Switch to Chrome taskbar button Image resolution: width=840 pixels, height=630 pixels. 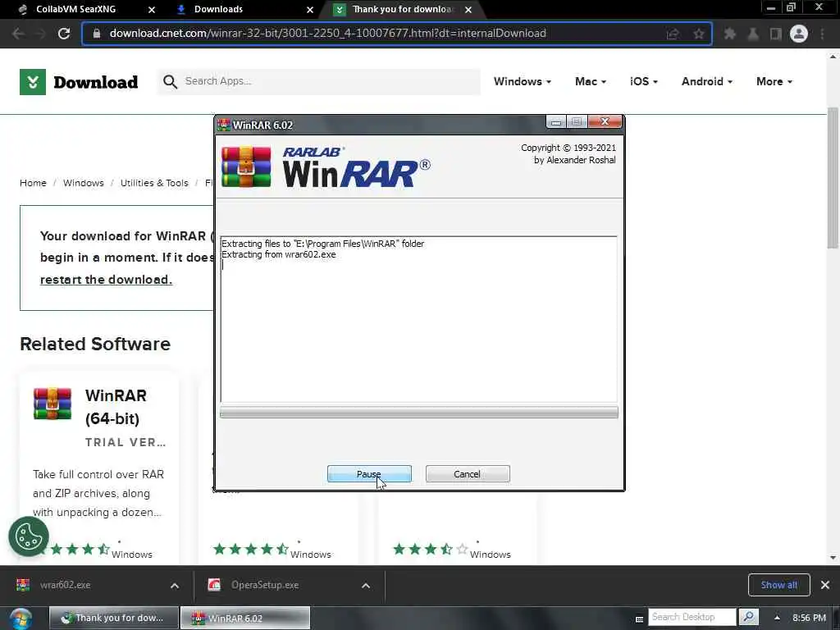tap(113, 619)
